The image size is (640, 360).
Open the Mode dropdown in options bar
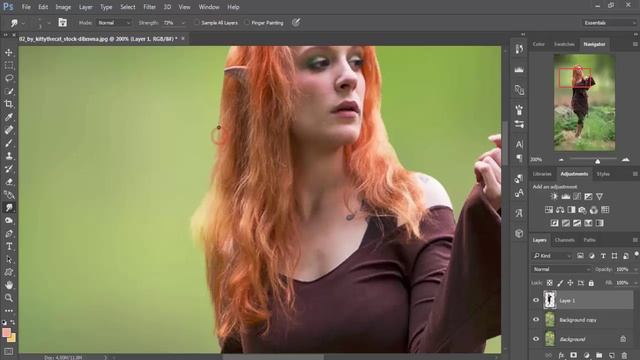pyautogui.click(x=114, y=23)
